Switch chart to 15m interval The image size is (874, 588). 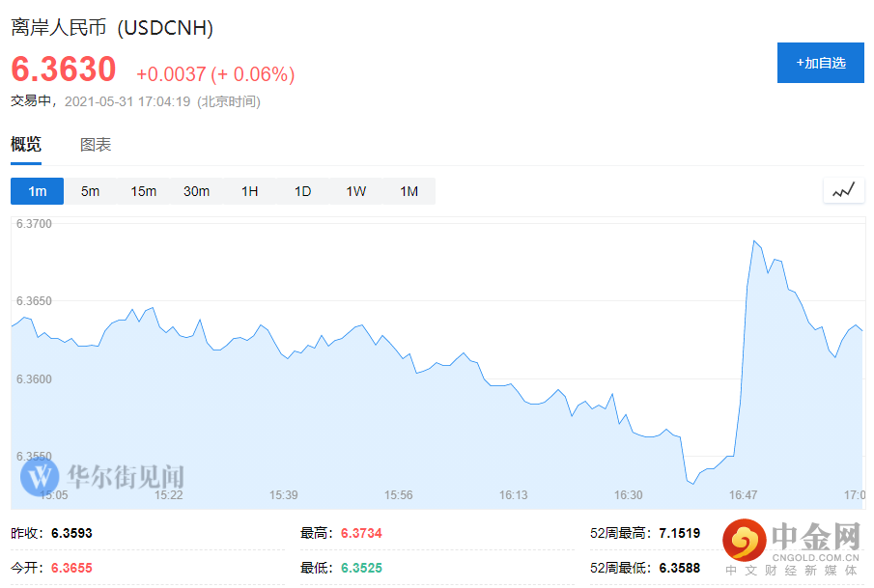(143, 191)
